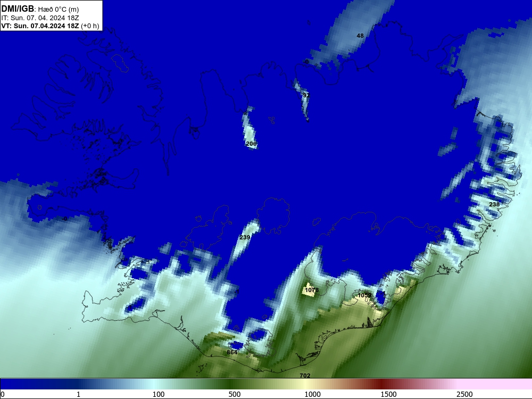
Task: Click the 206 value label on the map
Action: (x=251, y=144)
